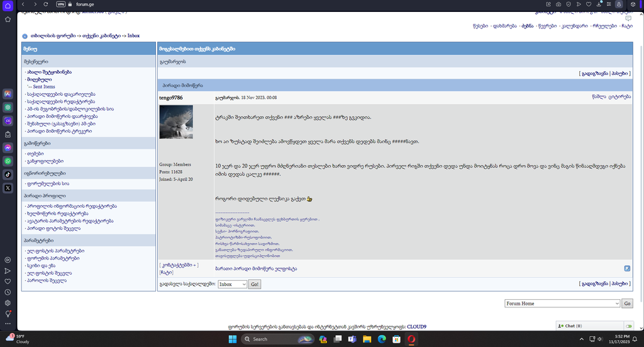Viewport: 644px width, 347px height.
Task: Click the CLOUD9 hosting link
Action: pyautogui.click(x=416, y=327)
